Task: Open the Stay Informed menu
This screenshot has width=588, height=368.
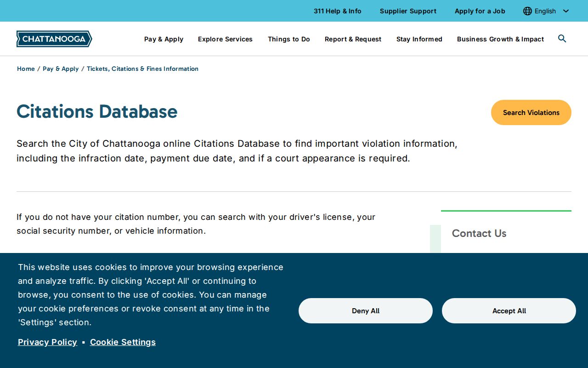Action: pyautogui.click(x=419, y=39)
